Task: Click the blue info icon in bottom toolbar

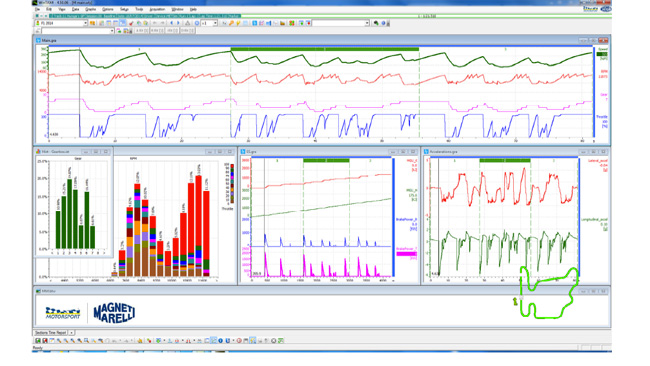Action: tap(221, 341)
